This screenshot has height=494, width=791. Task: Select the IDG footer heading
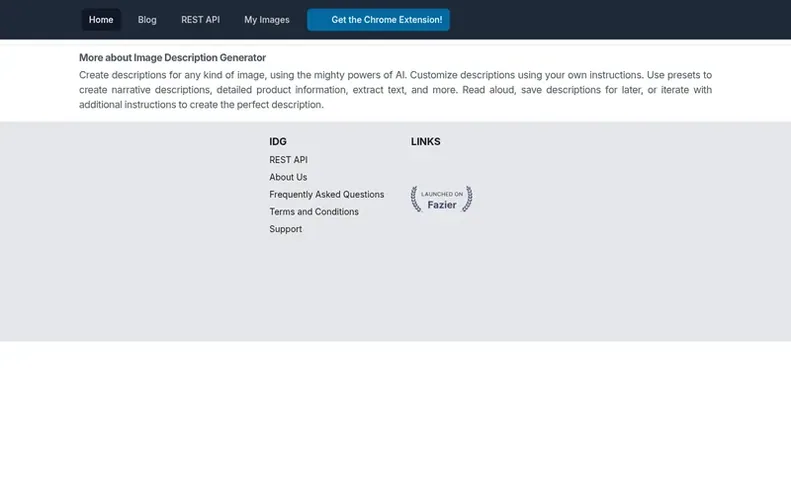tap(278, 142)
